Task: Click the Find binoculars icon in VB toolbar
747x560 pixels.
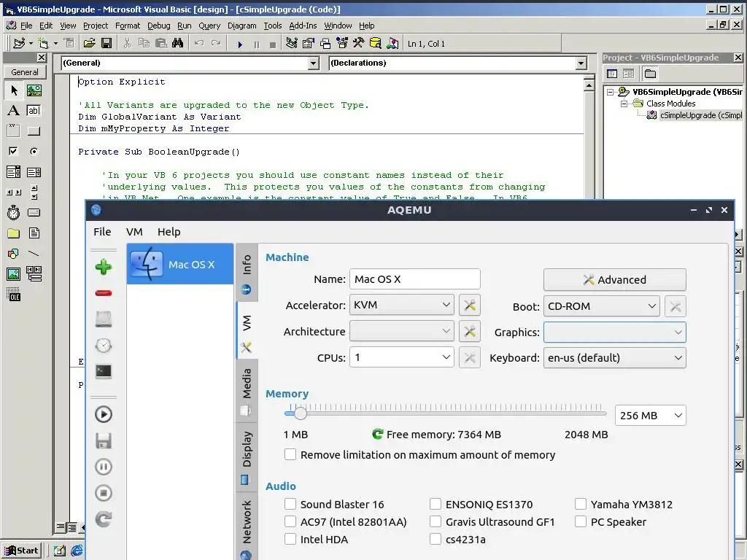Action: point(178,43)
